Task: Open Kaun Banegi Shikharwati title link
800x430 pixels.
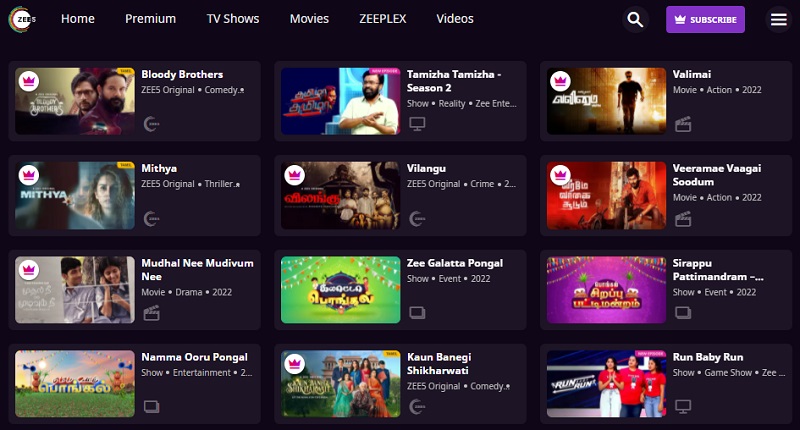Action: (x=439, y=364)
